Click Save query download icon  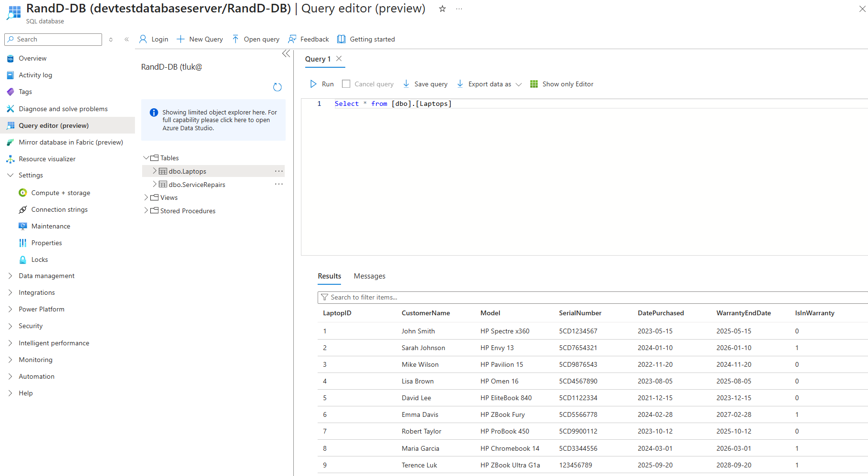(x=406, y=84)
